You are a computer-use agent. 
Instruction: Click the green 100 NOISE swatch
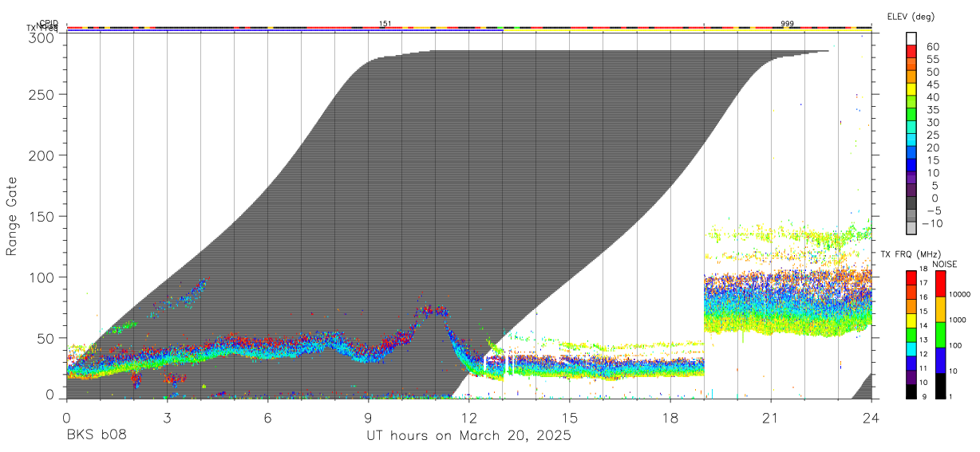click(x=941, y=335)
